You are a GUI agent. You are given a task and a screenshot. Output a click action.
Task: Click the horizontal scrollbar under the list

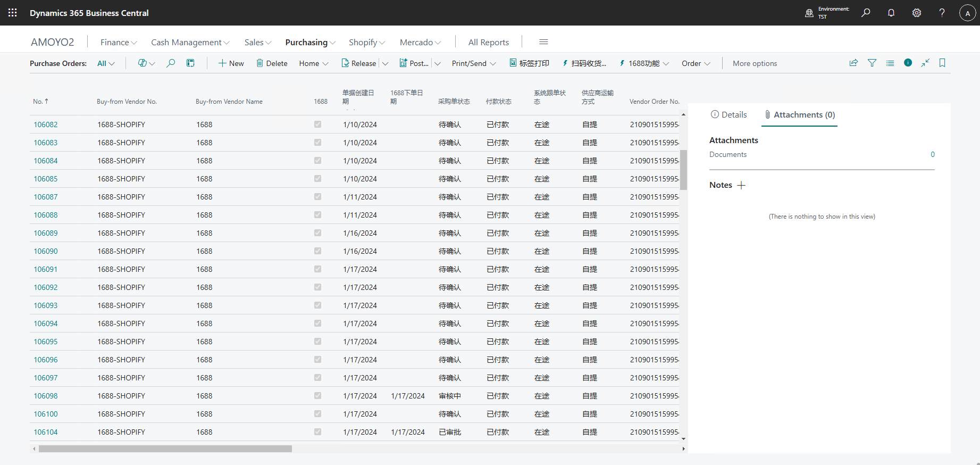point(165,449)
